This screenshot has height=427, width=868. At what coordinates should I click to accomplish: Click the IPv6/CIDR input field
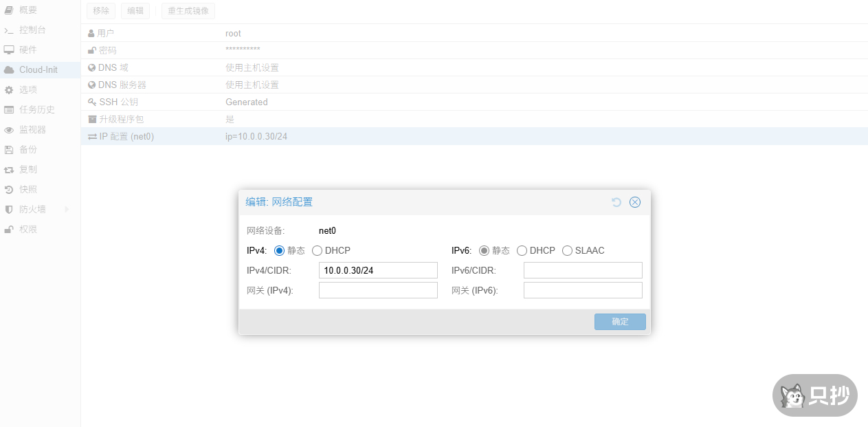pyautogui.click(x=583, y=270)
